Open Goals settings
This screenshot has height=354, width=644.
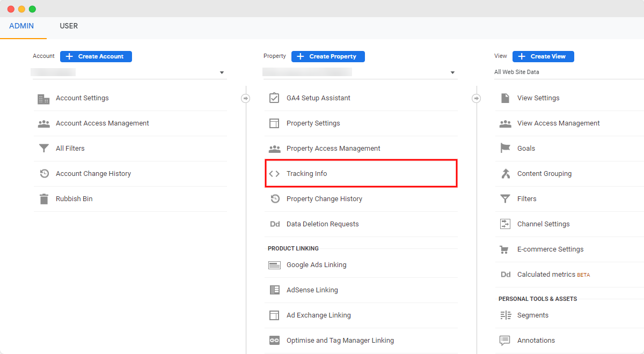[526, 148]
